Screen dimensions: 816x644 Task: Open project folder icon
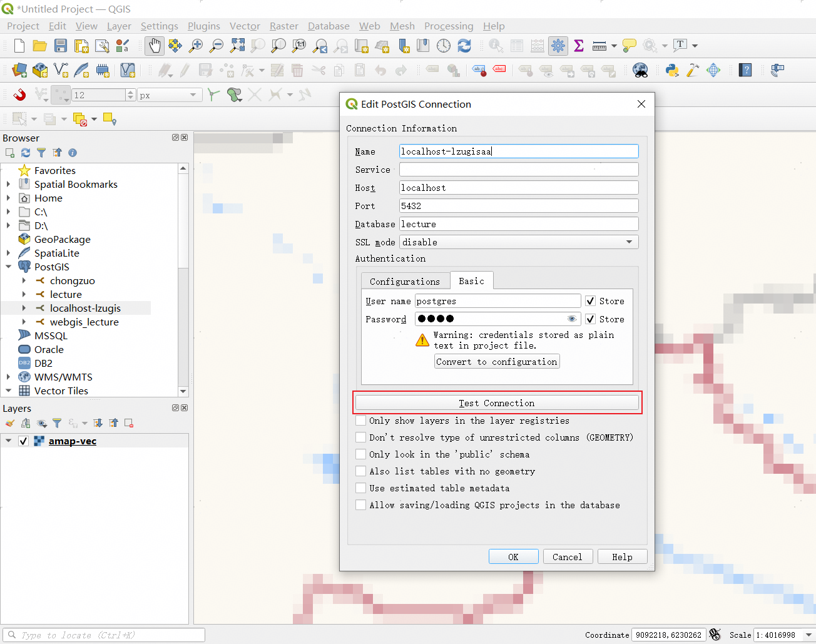coord(39,46)
